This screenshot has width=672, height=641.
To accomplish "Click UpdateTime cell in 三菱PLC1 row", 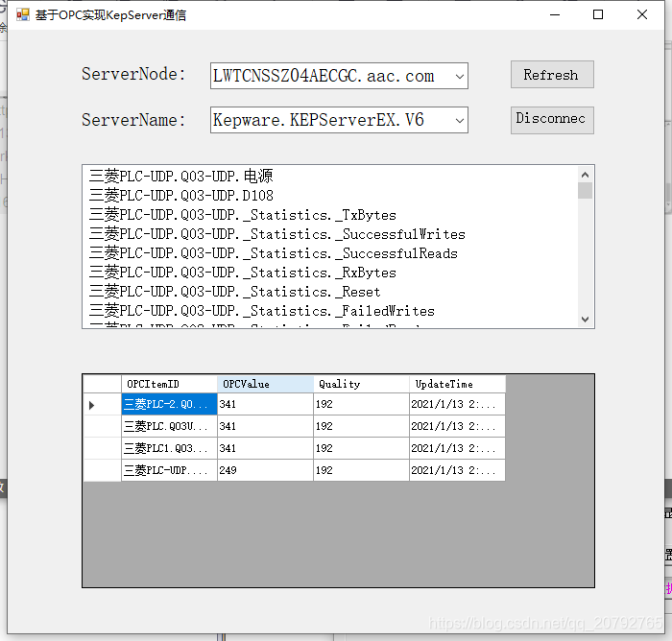I will [x=457, y=448].
